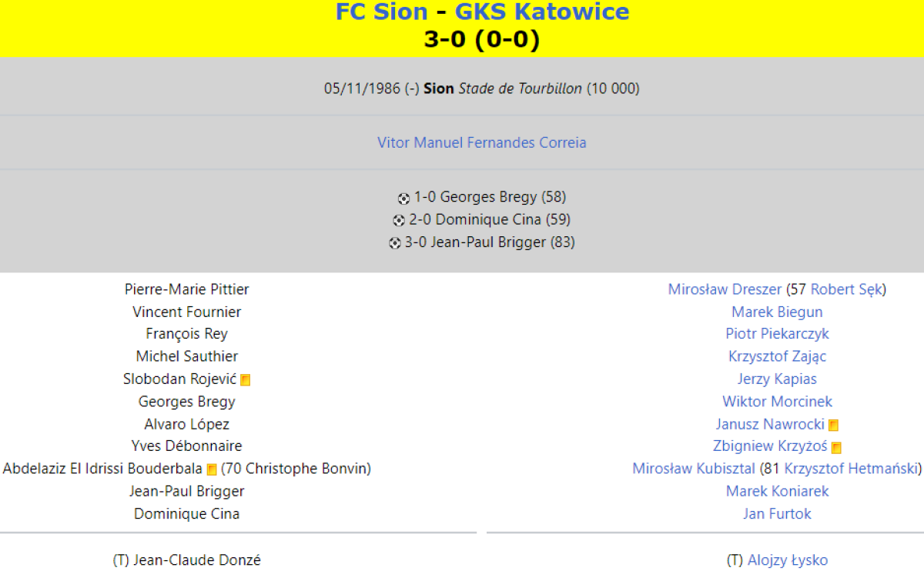The width and height of the screenshot is (924, 571).
Task: Click the ball icon next to 2-0 Cina
Action: pos(399,221)
